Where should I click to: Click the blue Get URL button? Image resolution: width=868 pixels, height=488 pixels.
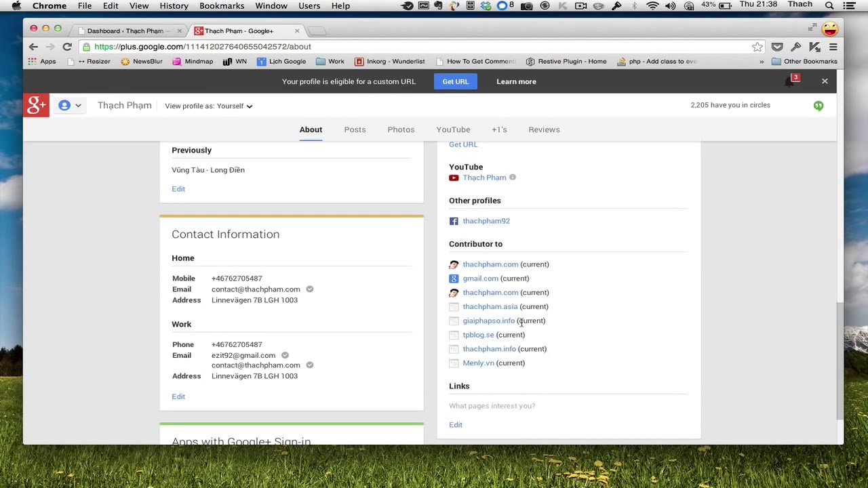click(456, 81)
